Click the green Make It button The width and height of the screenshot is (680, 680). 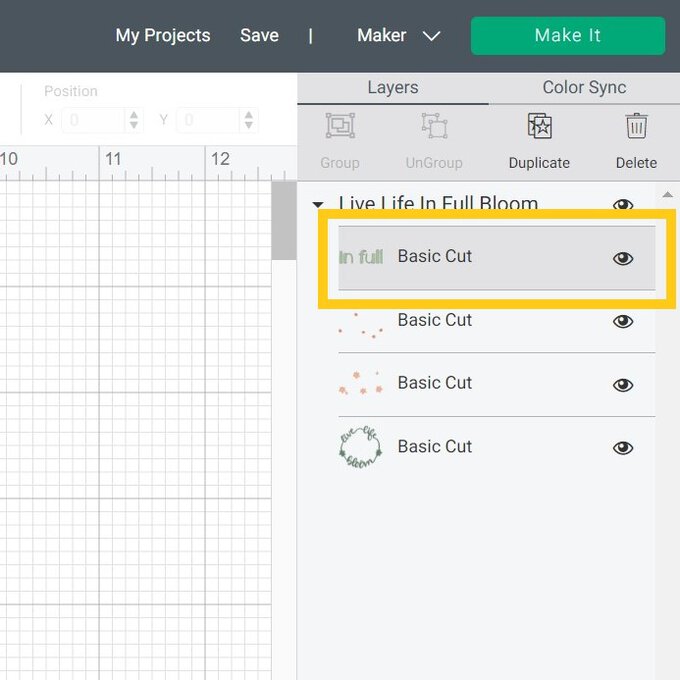click(567, 36)
